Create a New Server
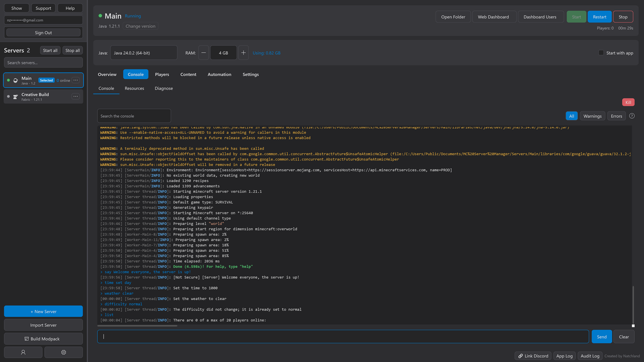The width and height of the screenshot is (644, 362). (43, 311)
